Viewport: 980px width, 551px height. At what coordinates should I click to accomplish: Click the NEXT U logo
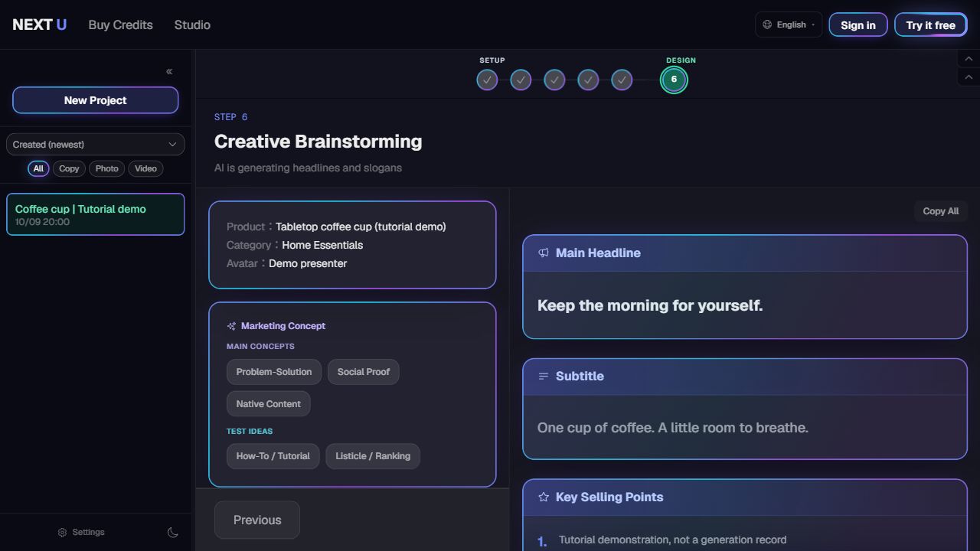point(40,24)
